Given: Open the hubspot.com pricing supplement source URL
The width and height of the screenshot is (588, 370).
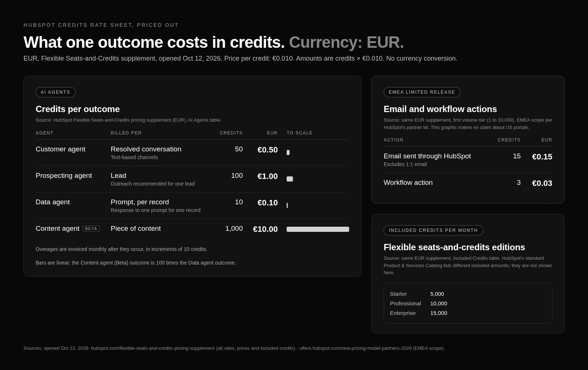Looking at the screenshot, I should (x=153, y=348).
